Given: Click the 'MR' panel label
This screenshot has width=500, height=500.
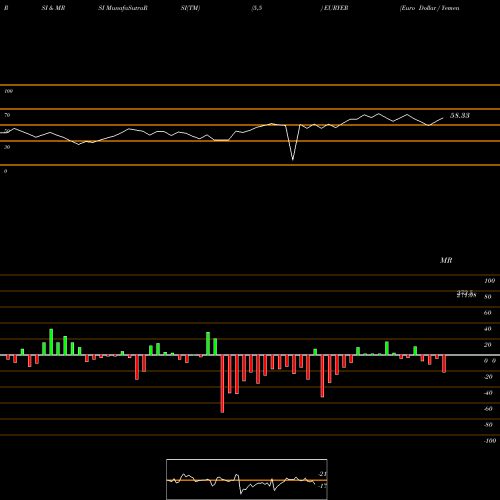Looking at the screenshot, I should (446, 260).
